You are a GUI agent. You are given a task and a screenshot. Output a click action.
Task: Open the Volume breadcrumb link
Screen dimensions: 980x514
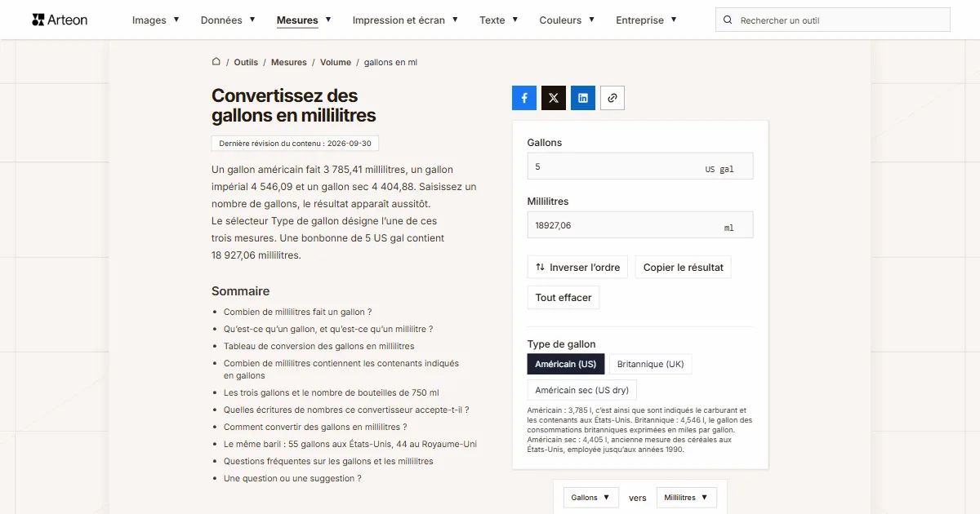(x=336, y=62)
